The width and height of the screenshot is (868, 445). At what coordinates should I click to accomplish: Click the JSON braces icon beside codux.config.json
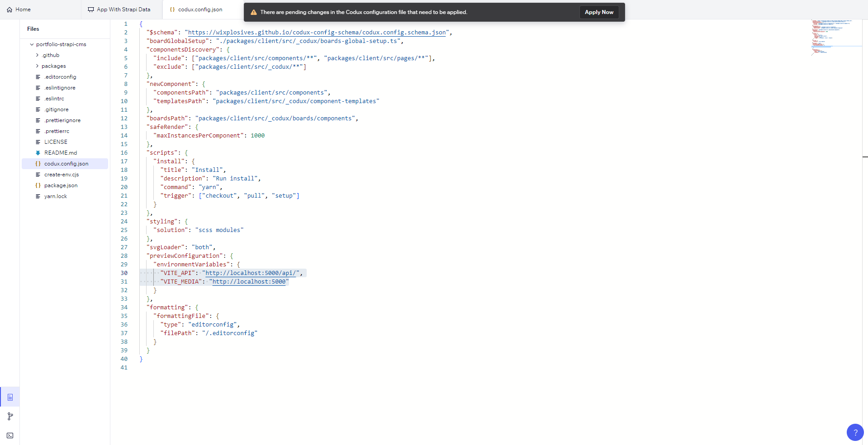tap(38, 164)
